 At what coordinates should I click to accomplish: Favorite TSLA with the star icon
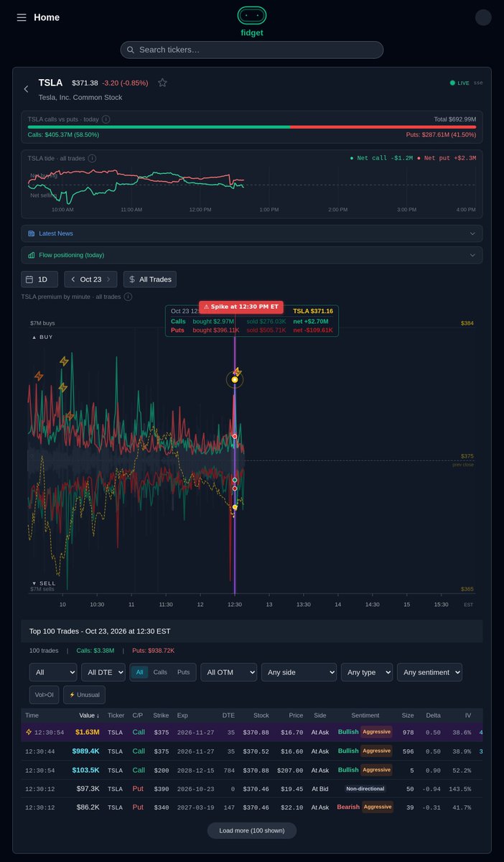point(162,83)
